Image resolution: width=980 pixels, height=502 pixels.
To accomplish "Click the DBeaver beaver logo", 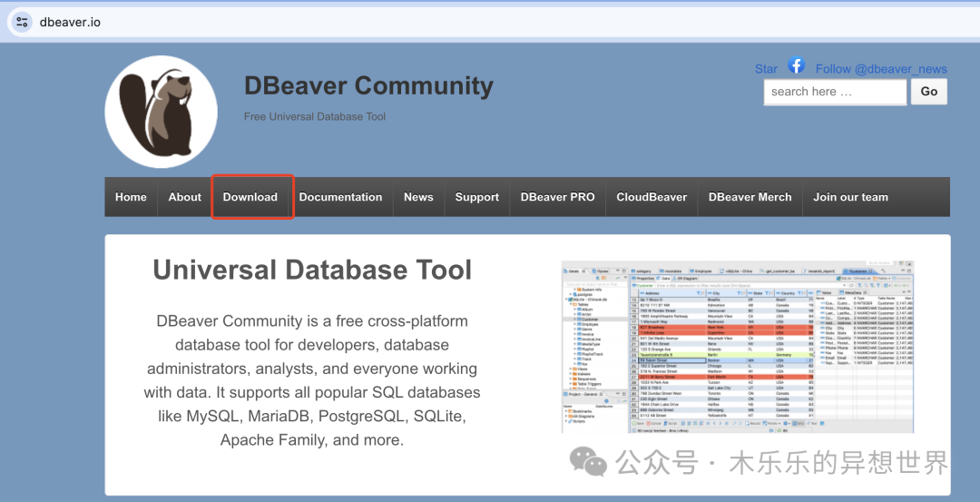I will click(x=162, y=112).
